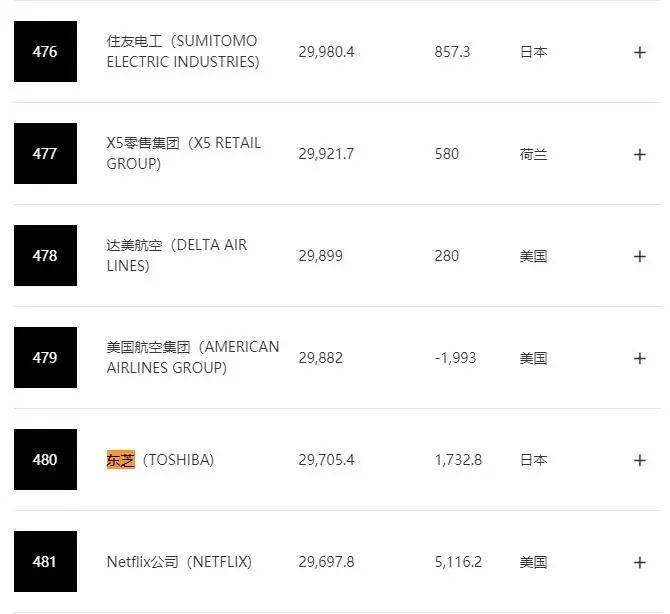Select the rank 478 black badge
670x614 pixels.
coord(45,256)
